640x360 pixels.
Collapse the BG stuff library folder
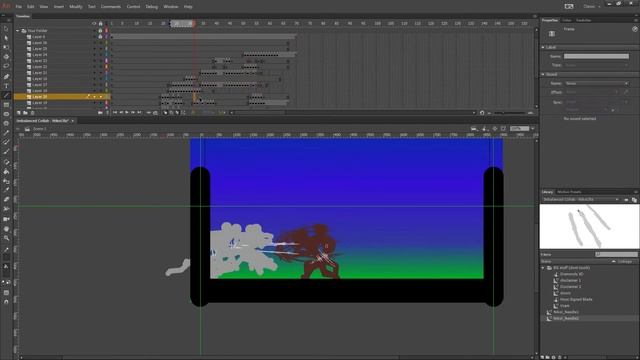pyautogui.click(x=543, y=268)
